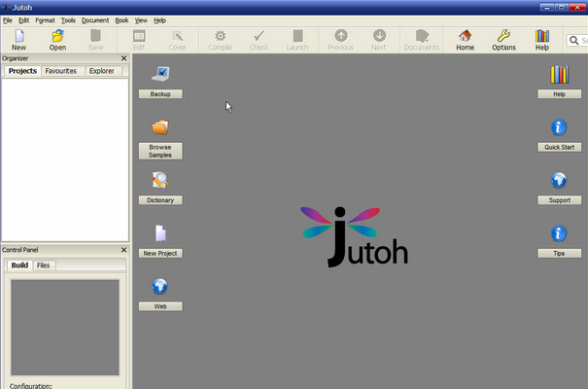Select the Files tab in Control Panel
588x389 pixels.
point(44,265)
